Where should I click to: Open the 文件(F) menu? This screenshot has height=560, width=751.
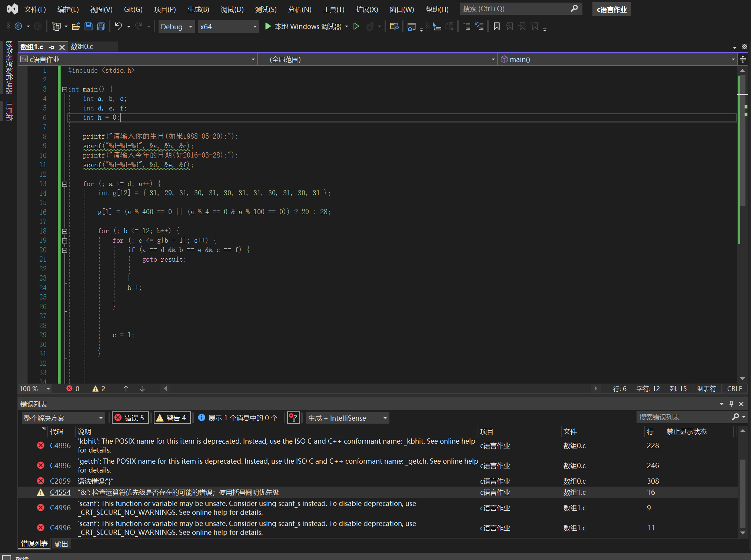coord(35,9)
